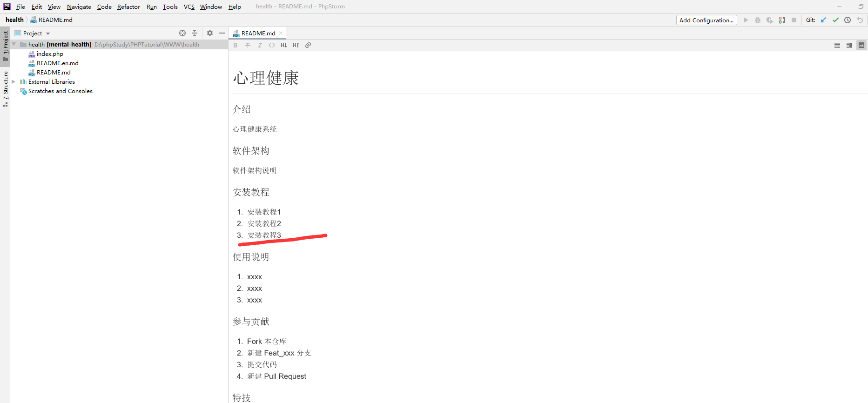Insert code span with the angle-brackets icon
Screen dimensions: 868x403
click(272, 45)
